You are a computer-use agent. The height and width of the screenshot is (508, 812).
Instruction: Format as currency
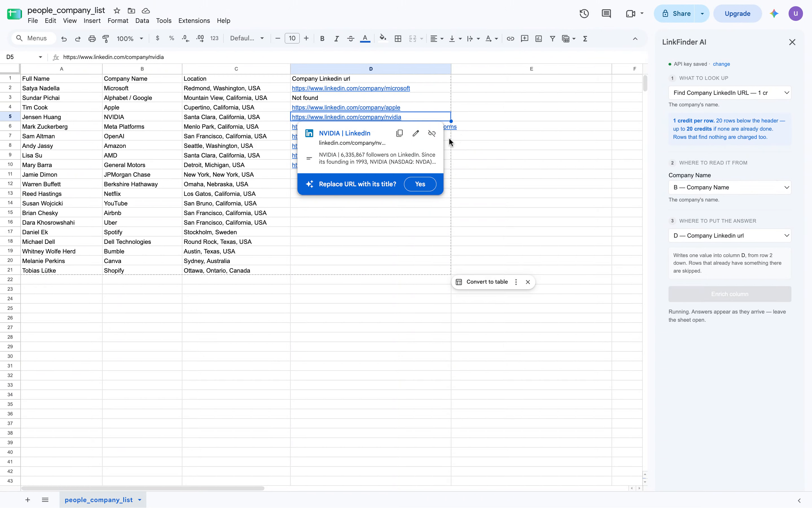point(157,38)
